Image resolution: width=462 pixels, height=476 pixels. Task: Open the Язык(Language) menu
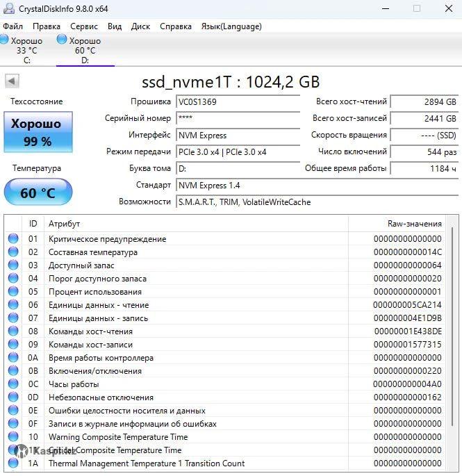[x=231, y=26]
